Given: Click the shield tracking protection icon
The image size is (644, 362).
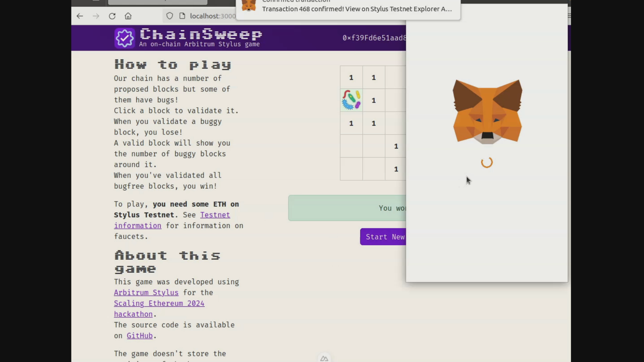Looking at the screenshot, I should tap(170, 16).
